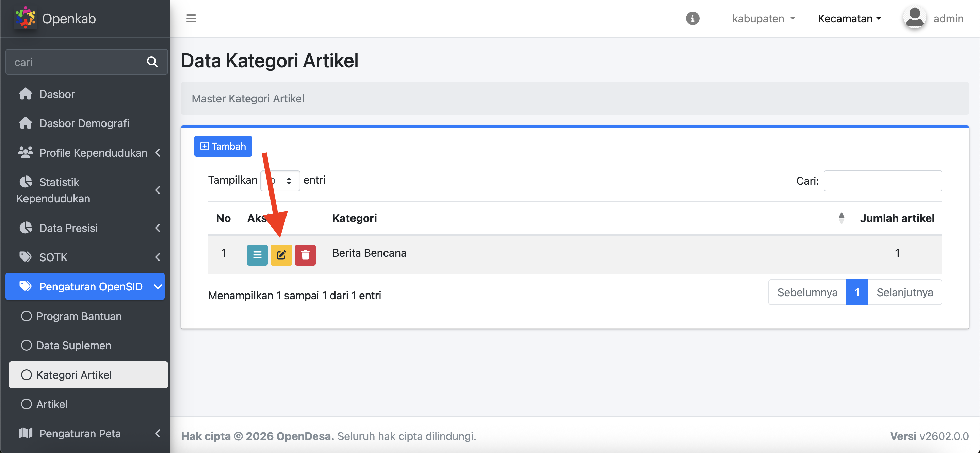Open the kabupaten dropdown
980x453 pixels.
coord(764,18)
